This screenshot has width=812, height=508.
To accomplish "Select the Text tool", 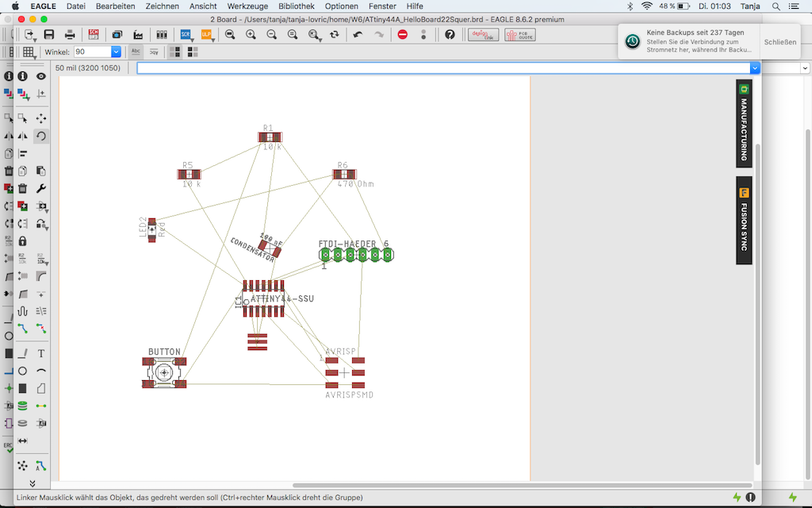I will (x=41, y=353).
